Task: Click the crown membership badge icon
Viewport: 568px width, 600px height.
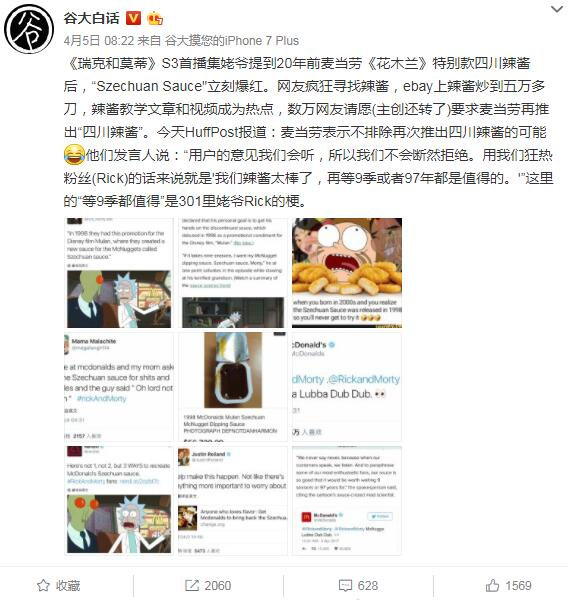Action: point(155,18)
